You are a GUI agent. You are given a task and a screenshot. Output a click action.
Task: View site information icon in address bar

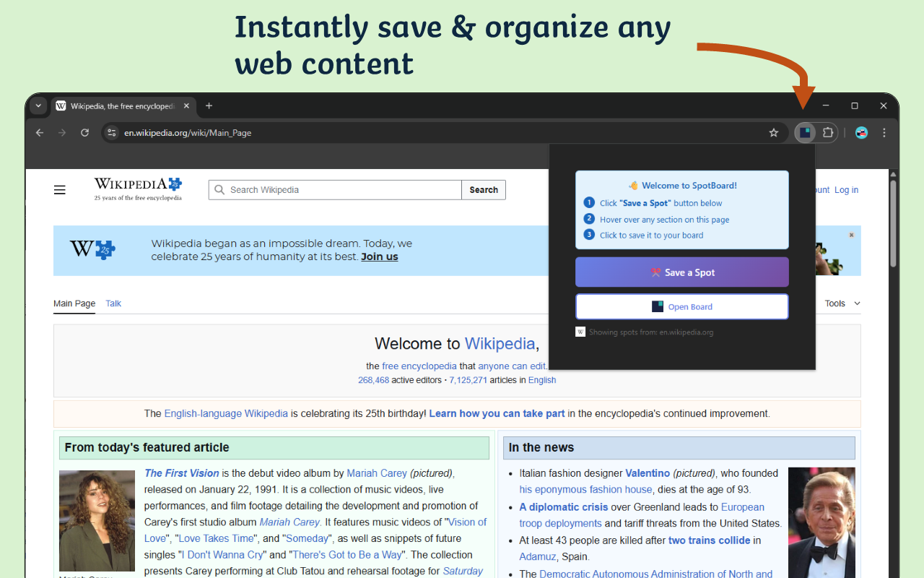[x=111, y=133]
